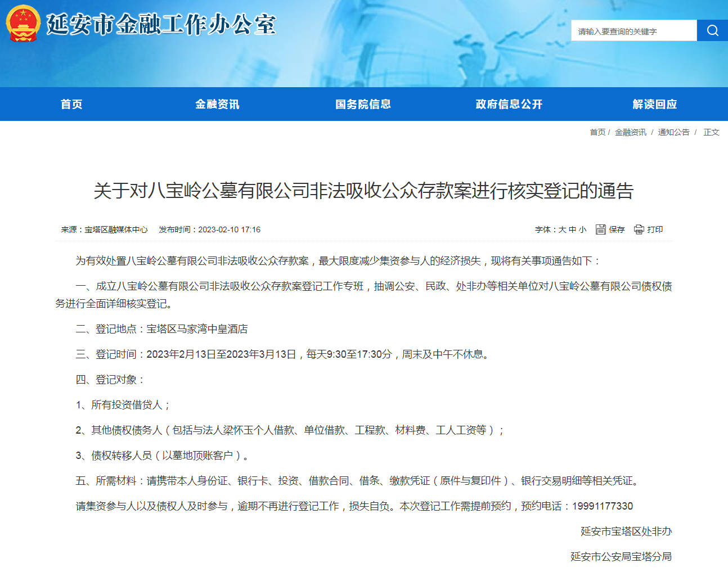Click the 金融资讯 breadcrumb link
This screenshot has height=572, width=728.
(x=630, y=132)
